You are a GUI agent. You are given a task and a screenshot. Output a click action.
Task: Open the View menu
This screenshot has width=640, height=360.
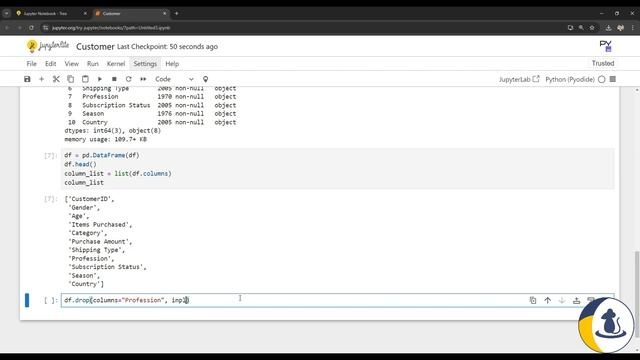point(71,64)
